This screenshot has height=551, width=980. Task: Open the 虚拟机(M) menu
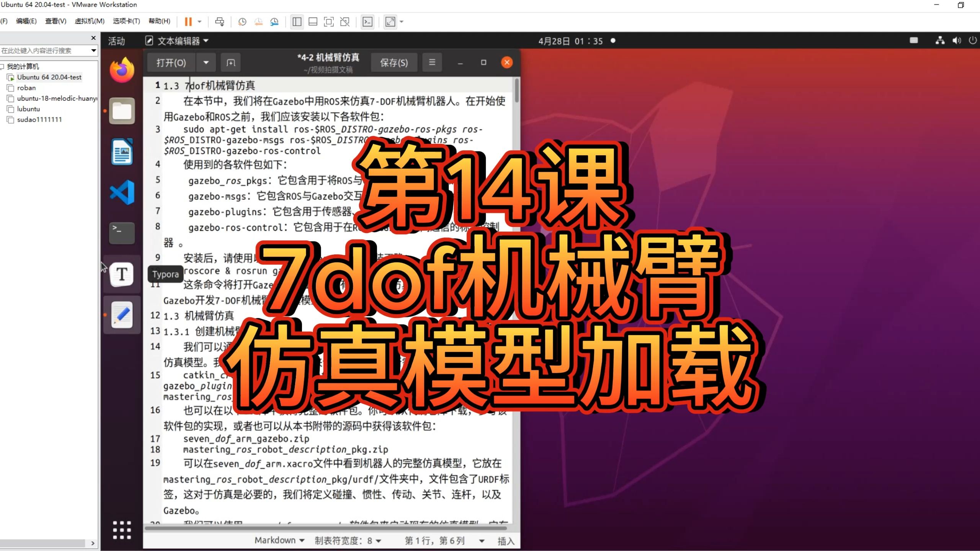[90, 21]
